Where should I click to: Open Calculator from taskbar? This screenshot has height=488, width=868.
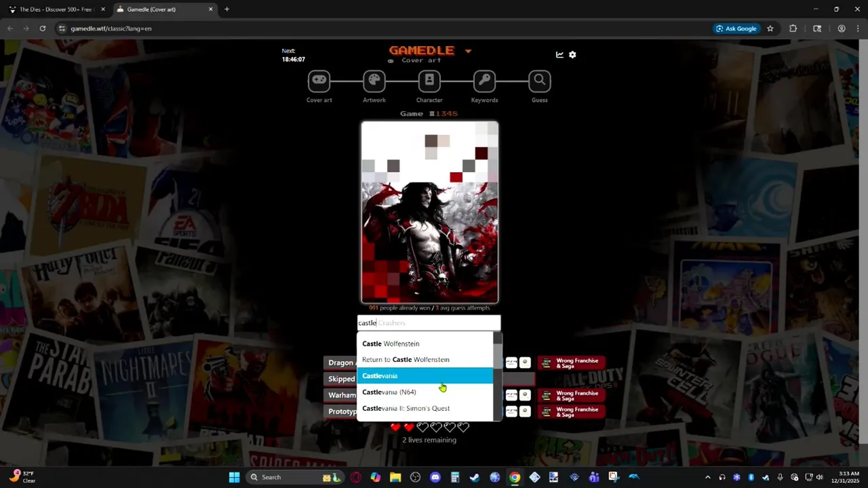455,477
